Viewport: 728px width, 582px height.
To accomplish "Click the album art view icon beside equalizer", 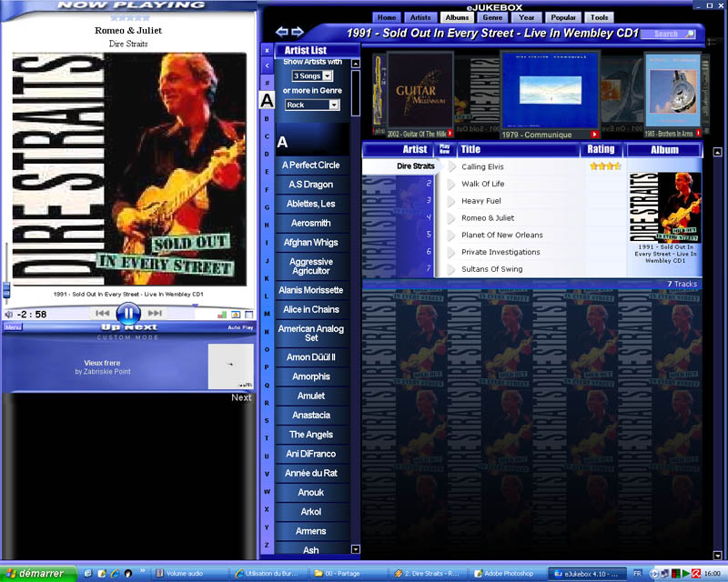I will (236, 315).
